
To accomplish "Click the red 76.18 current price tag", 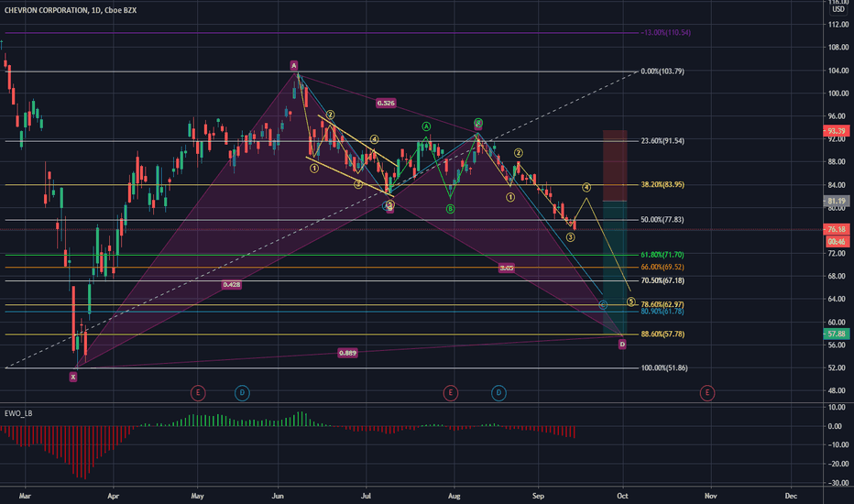I will pos(836,229).
